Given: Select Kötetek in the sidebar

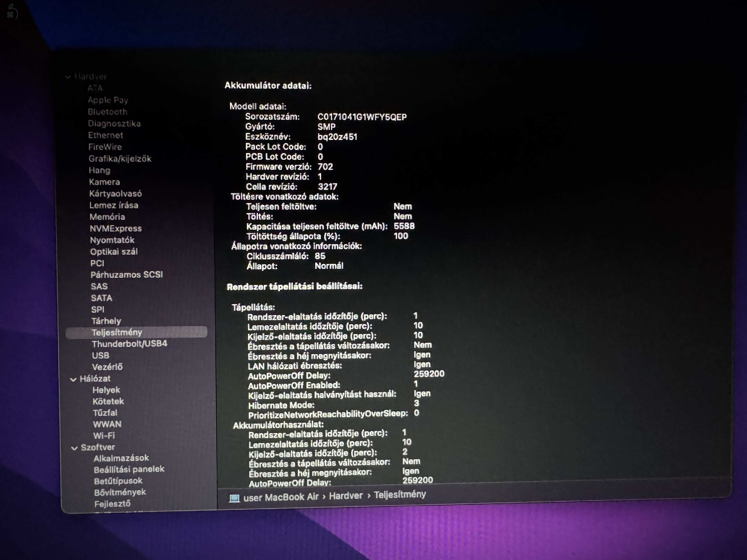Looking at the screenshot, I should 108,401.
